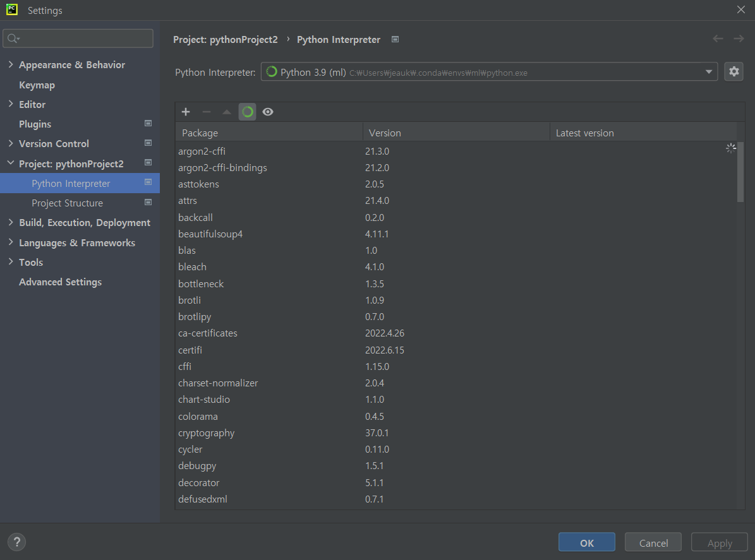
Task: Click the OK button
Action: click(587, 543)
